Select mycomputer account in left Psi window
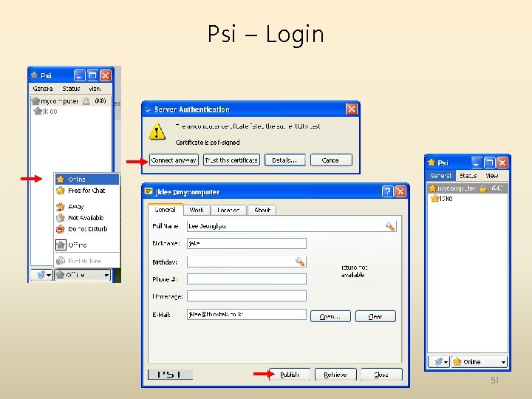532x399 pixels. click(71, 101)
